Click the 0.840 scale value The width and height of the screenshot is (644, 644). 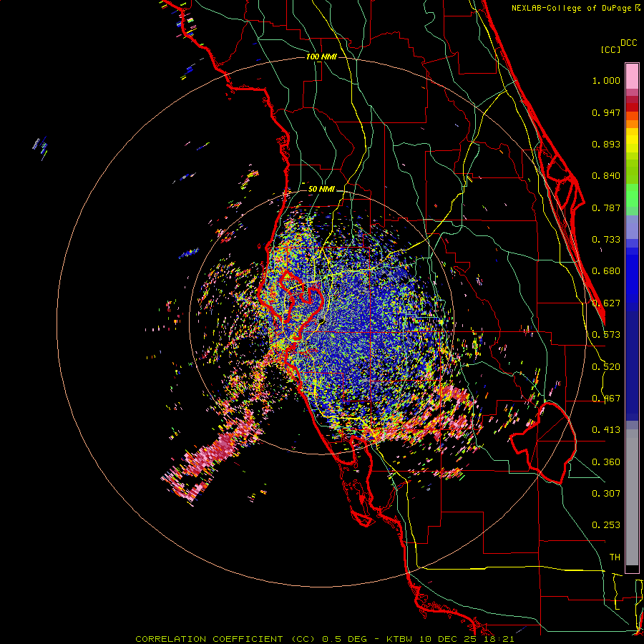(606, 176)
